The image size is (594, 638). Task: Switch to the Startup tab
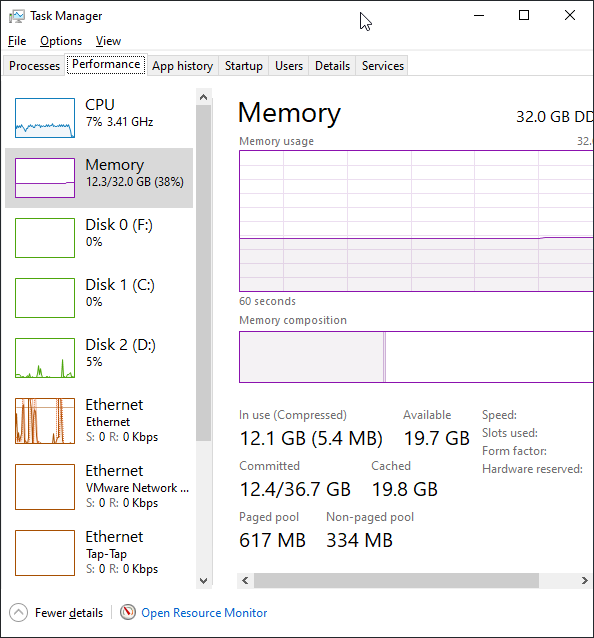(244, 66)
